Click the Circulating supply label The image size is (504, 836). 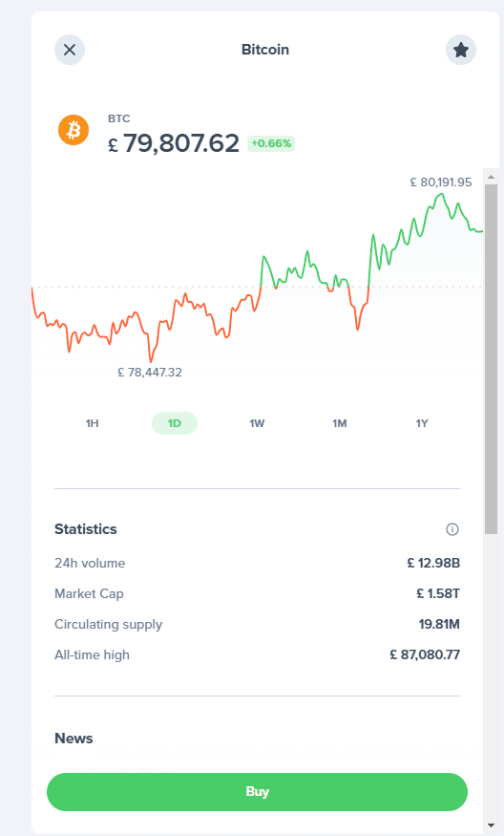pyautogui.click(x=108, y=624)
